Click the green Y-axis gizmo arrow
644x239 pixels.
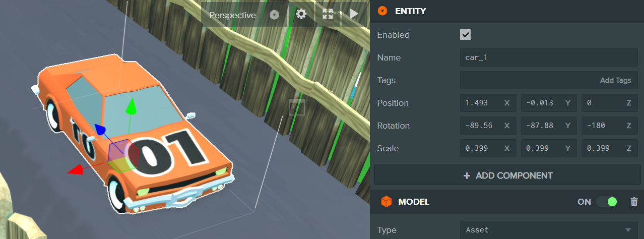pyautogui.click(x=131, y=106)
